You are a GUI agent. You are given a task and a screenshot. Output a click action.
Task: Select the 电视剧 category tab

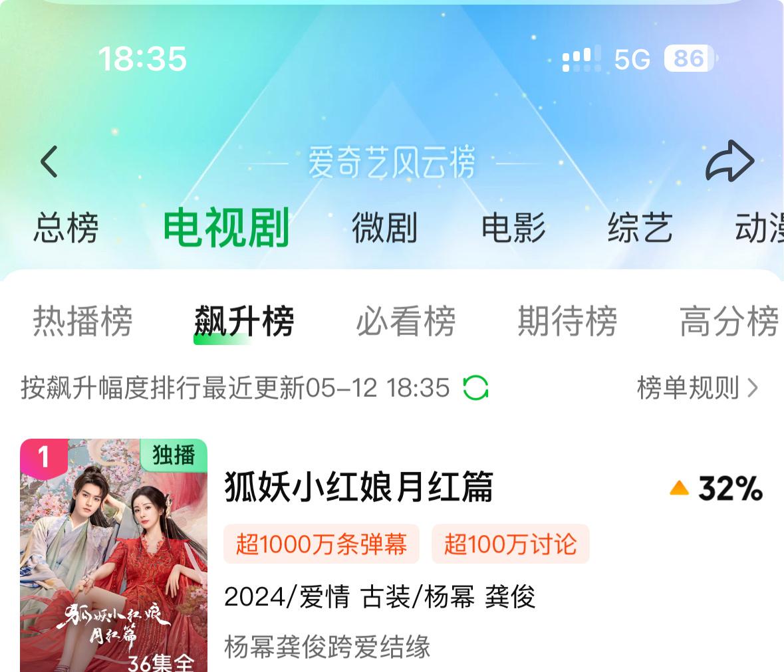click(227, 228)
